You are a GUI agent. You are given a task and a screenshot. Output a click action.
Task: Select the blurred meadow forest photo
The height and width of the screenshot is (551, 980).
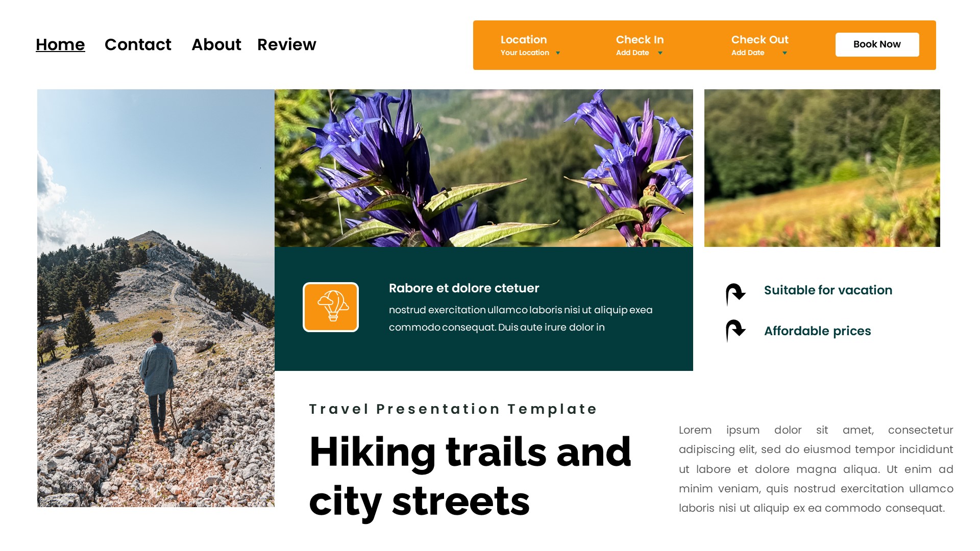click(822, 168)
